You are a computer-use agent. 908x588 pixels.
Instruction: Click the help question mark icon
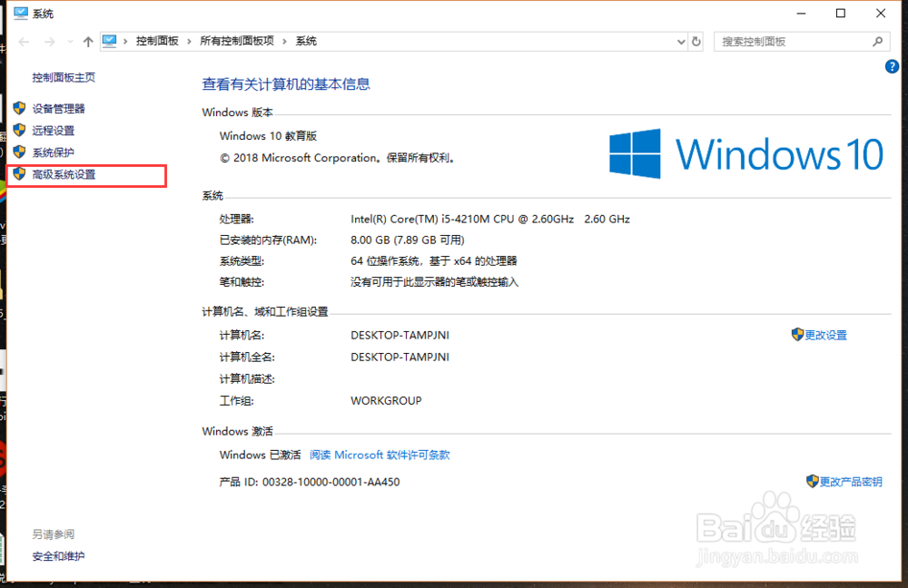892,66
